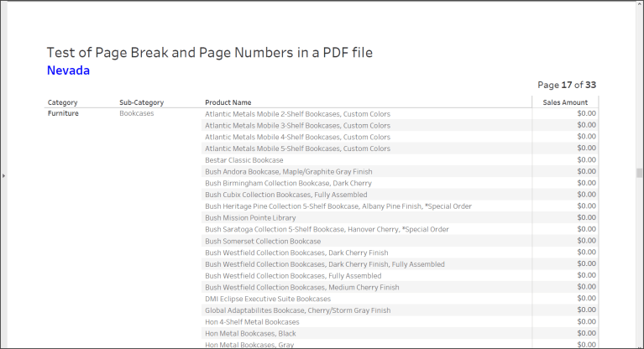The width and height of the screenshot is (644, 349).
Task: Click the report title text
Action: [209, 52]
